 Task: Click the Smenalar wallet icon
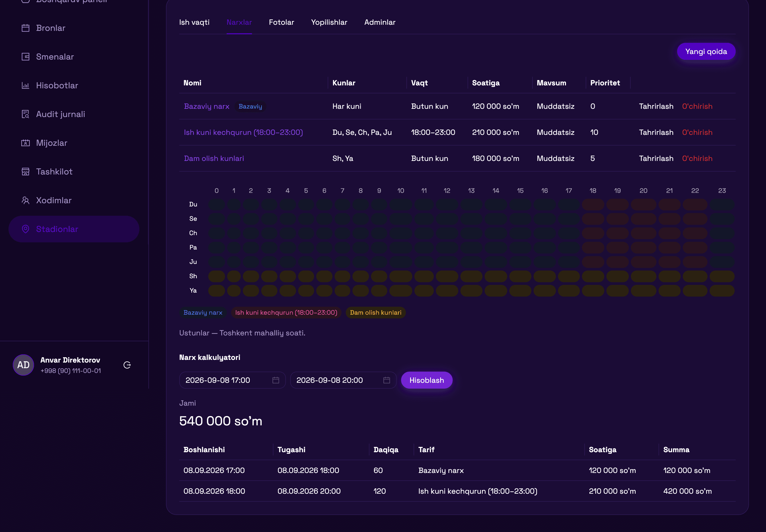[25, 57]
